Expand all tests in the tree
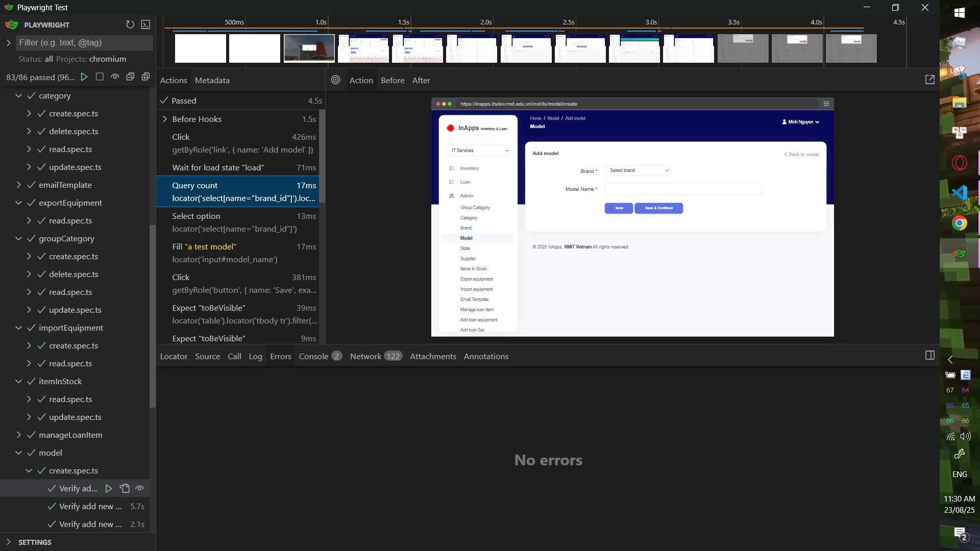980x551 pixels. point(145,77)
